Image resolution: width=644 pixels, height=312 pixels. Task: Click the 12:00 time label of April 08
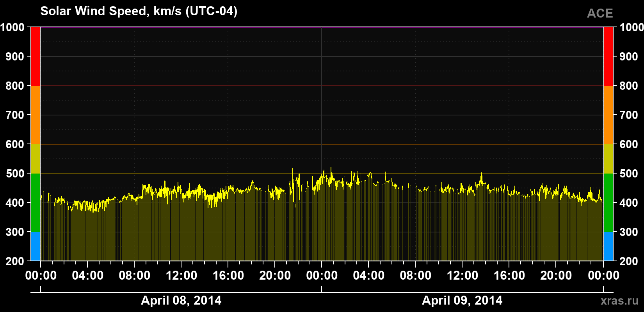tap(181, 276)
